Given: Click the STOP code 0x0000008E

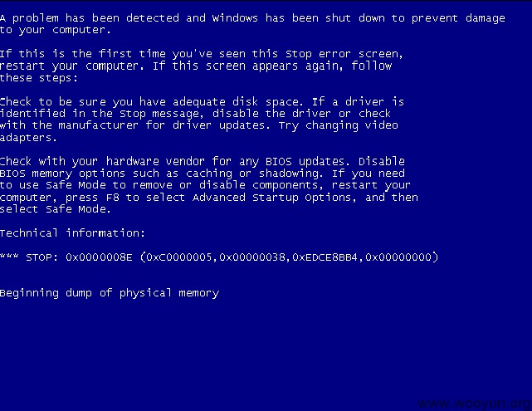Looking at the screenshot, I should (x=99, y=257).
